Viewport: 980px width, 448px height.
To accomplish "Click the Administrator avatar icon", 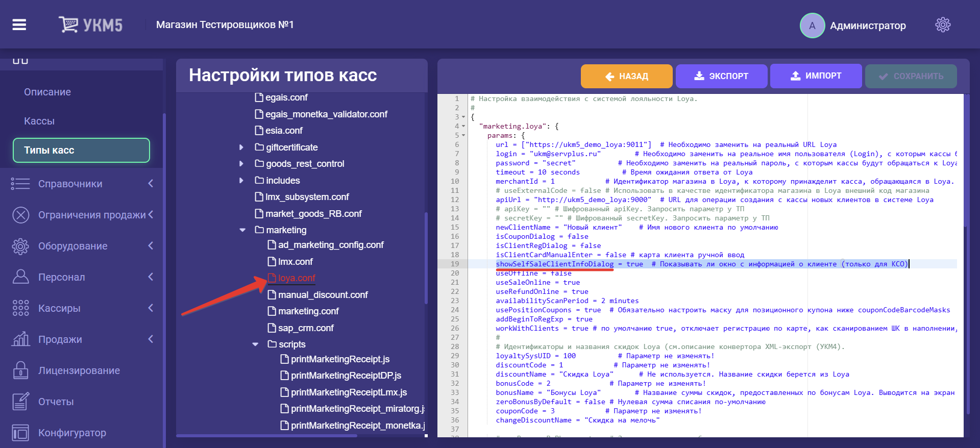I will tap(812, 26).
